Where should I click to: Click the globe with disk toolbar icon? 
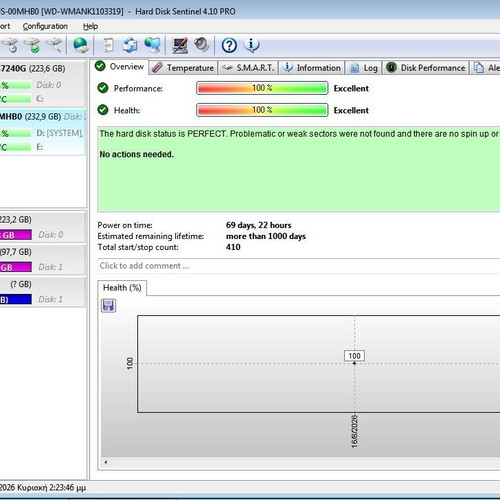coord(80,45)
